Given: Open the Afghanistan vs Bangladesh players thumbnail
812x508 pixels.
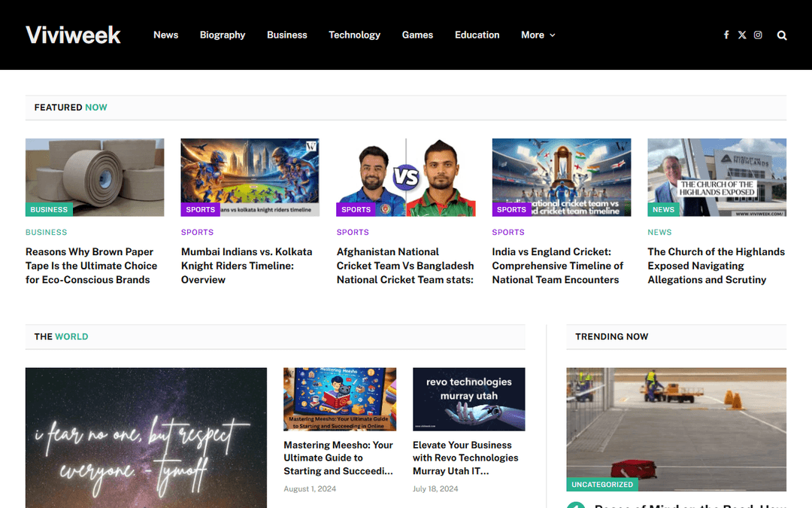Looking at the screenshot, I should coord(406,178).
